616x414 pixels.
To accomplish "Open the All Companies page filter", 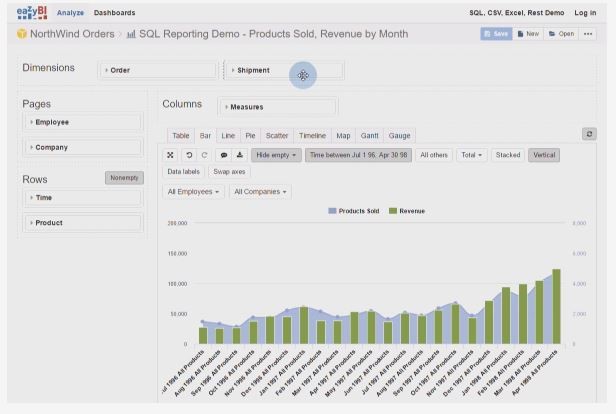I will click(260, 192).
